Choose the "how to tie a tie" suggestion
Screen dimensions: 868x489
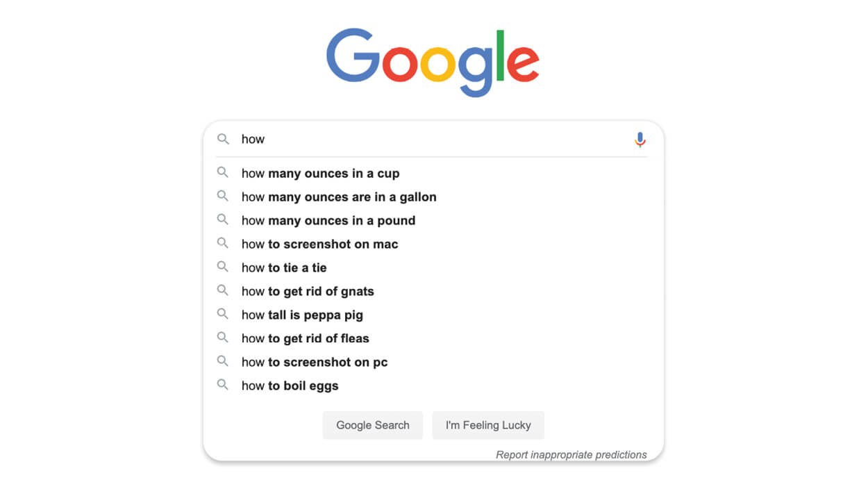pyautogui.click(x=284, y=268)
